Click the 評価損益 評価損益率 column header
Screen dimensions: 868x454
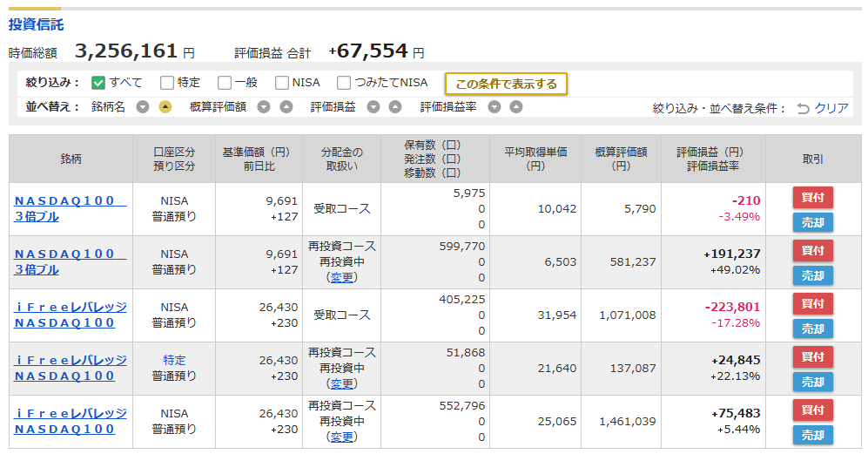coord(713,159)
